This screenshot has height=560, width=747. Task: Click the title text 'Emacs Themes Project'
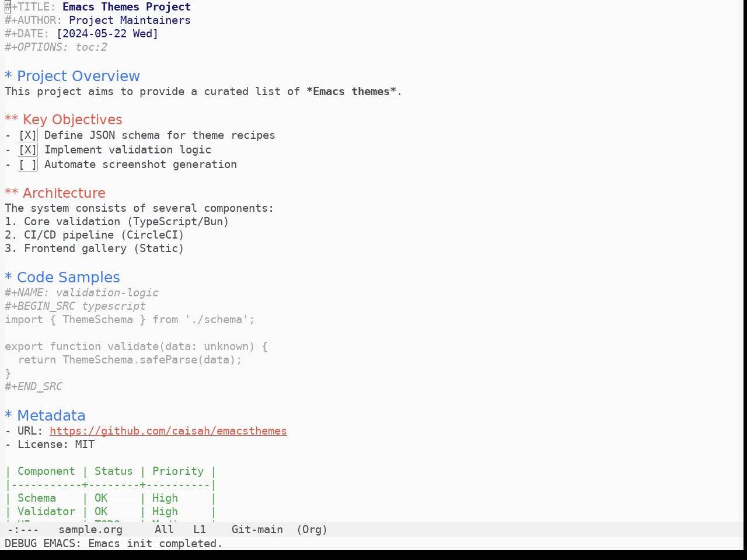pyautogui.click(x=127, y=7)
